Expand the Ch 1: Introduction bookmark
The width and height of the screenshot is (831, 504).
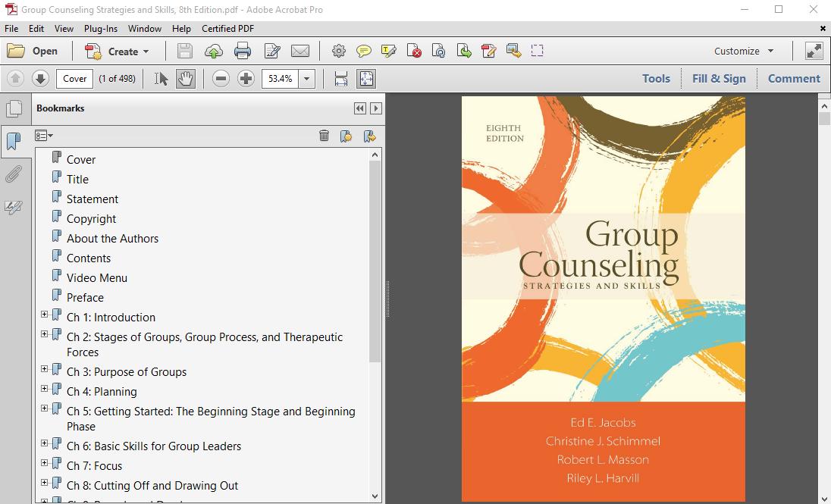coord(44,315)
